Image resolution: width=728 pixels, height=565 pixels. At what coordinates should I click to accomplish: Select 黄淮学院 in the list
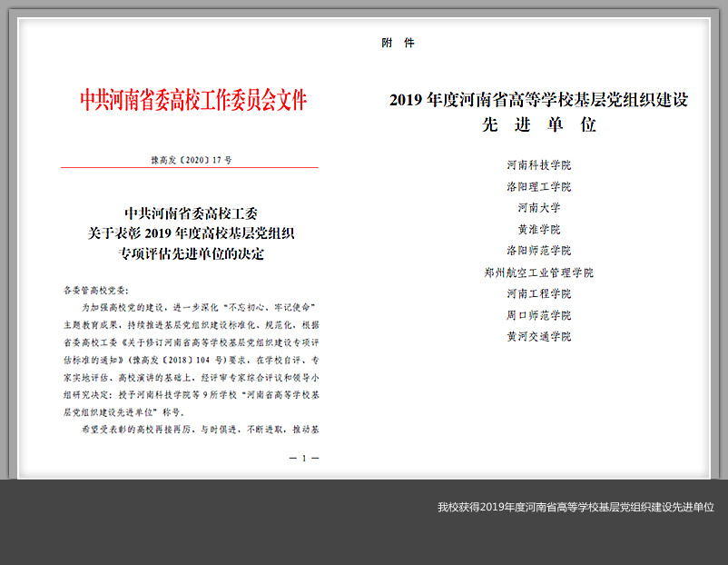pos(538,229)
